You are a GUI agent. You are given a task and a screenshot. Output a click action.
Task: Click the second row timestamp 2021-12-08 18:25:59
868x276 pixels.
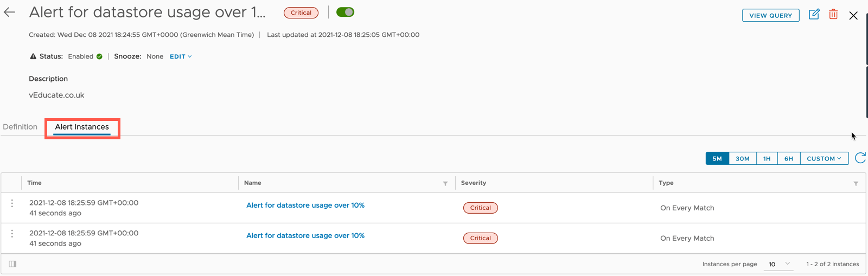point(84,233)
